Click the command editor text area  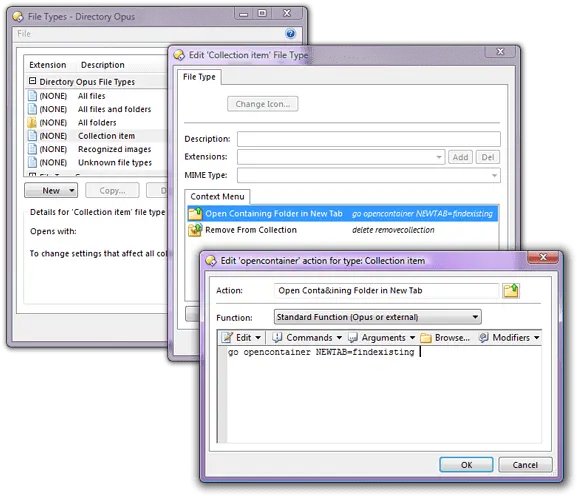click(x=384, y=394)
